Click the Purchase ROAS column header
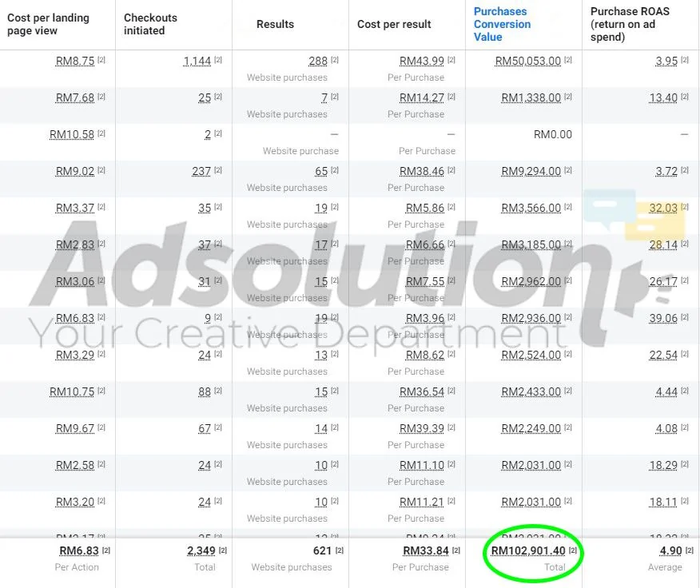This screenshot has height=588, width=700. pyautogui.click(x=630, y=24)
